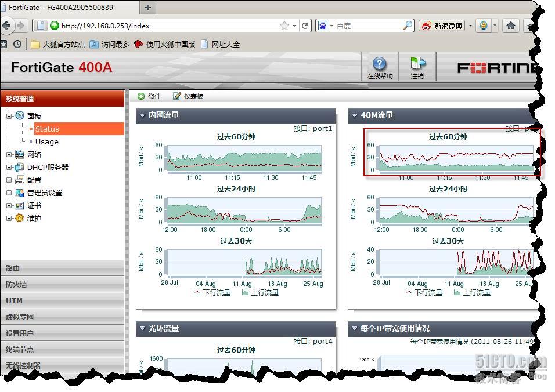
Task: Click 上行流量 legend swatch in 内网流量
Action: [x=245, y=292]
